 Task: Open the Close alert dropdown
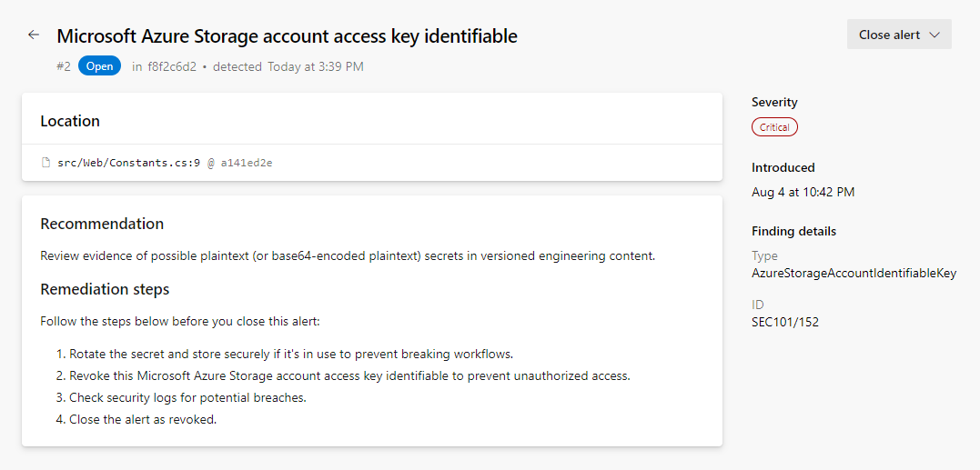pyautogui.click(x=899, y=35)
